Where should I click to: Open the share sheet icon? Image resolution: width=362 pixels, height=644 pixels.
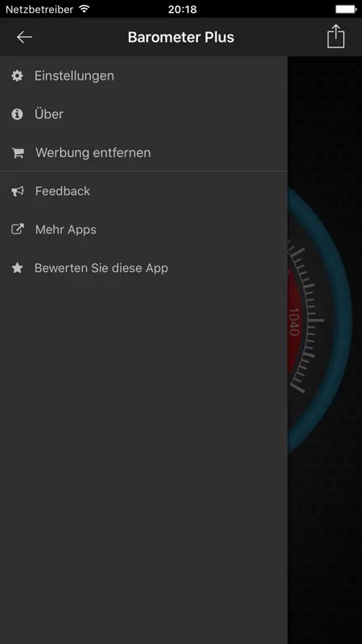pos(335,36)
